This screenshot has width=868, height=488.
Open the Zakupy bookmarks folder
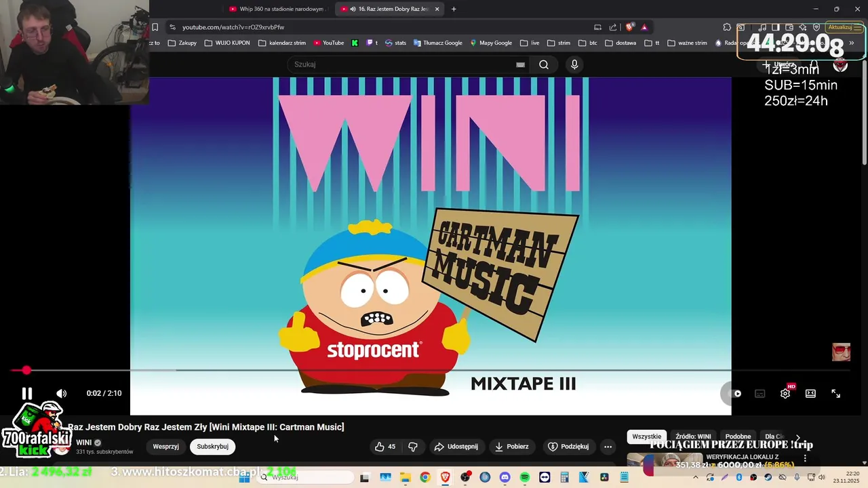(182, 43)
